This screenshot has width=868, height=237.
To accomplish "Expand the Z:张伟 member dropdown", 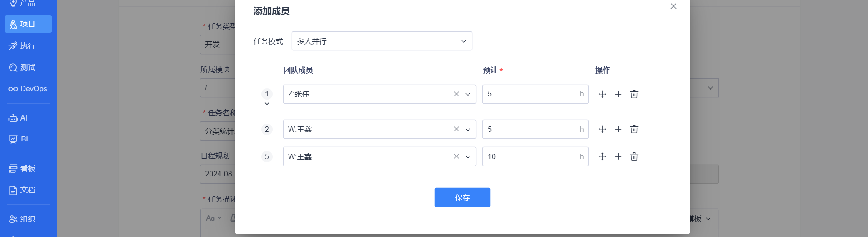I will pos(468,94).
